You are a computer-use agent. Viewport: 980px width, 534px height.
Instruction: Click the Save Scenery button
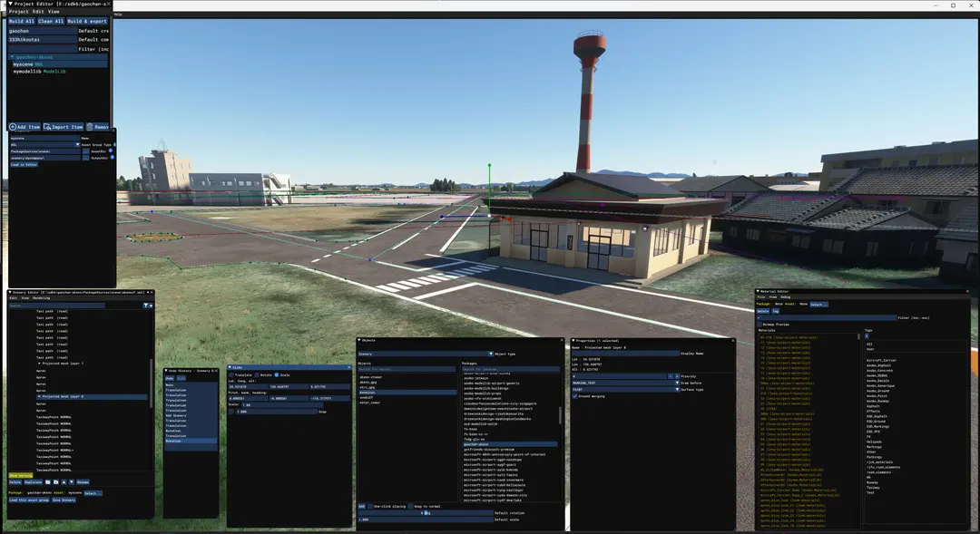(x=64, y=500)
